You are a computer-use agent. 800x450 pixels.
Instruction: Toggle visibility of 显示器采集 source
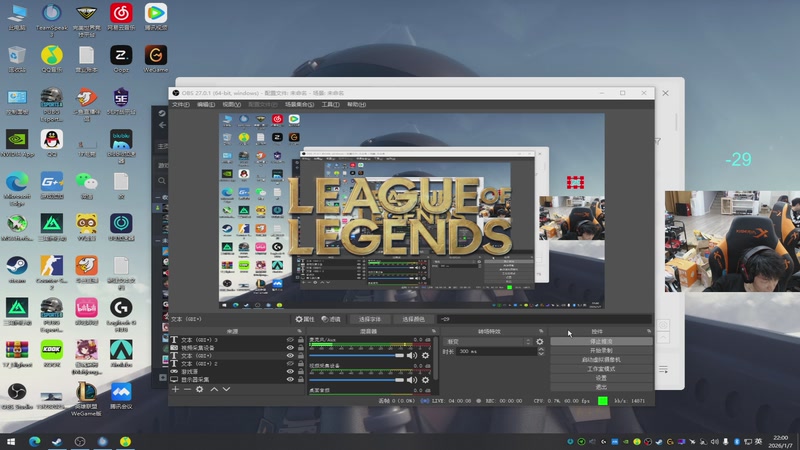(290, 380)
